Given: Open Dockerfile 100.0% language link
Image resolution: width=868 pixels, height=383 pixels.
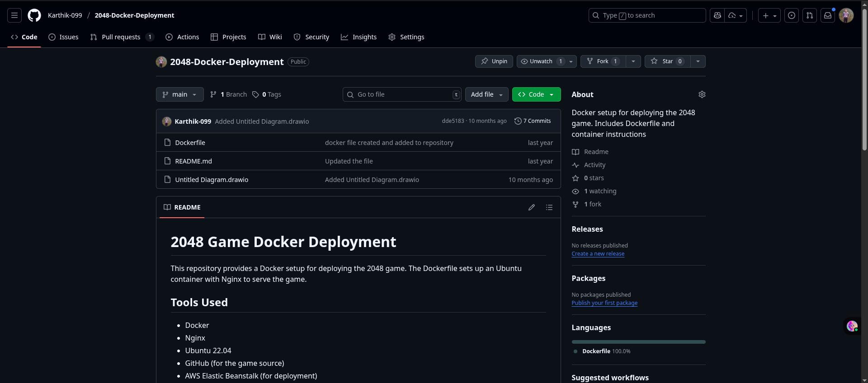Looking at the screenshot, I should point(603,351).
